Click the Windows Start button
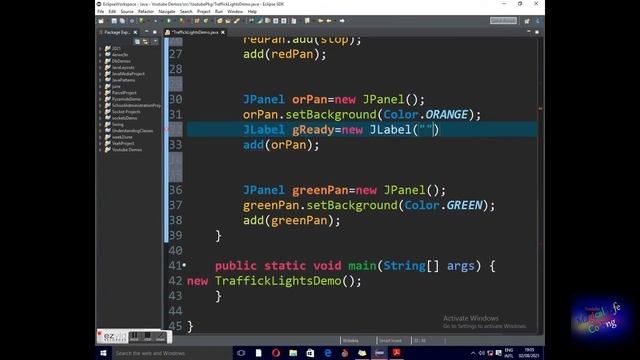640x360 pixels. point(103,353)
